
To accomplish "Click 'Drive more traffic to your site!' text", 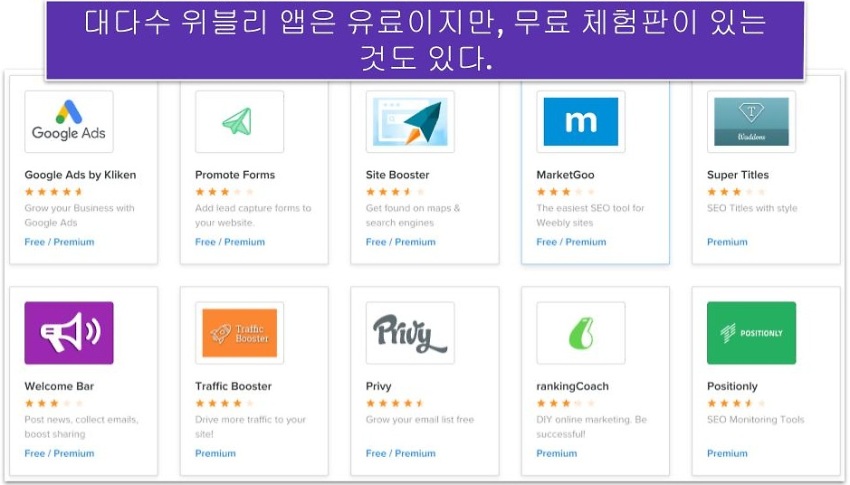I will pos(250,426).
